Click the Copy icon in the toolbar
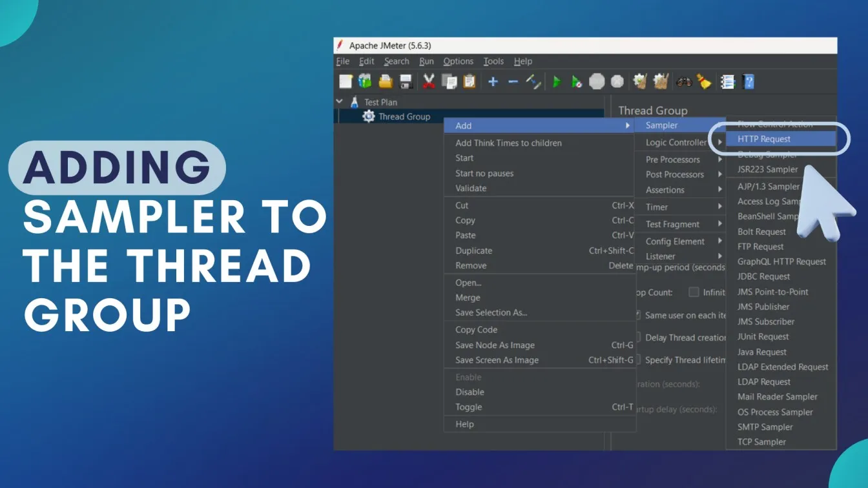This screenshot has width=868, height=488. tap(449, 81)
